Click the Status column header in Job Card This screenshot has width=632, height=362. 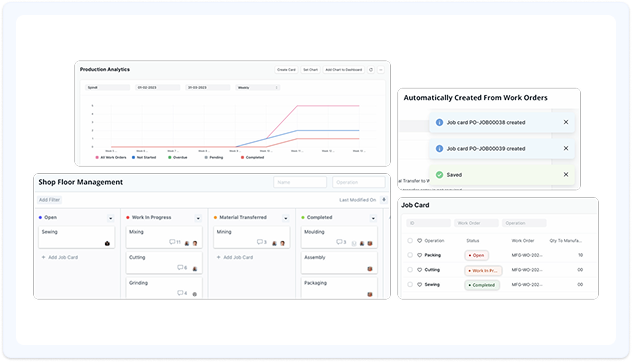473,241
